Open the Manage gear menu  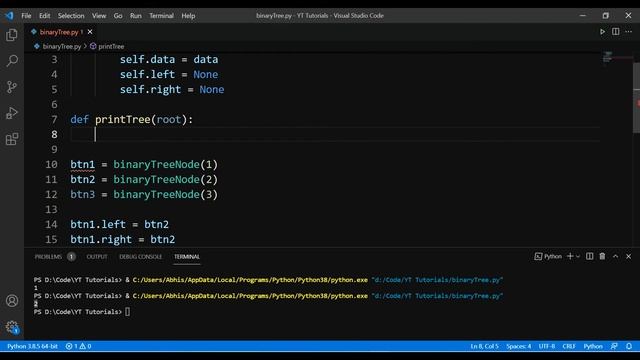coord(12,327)
